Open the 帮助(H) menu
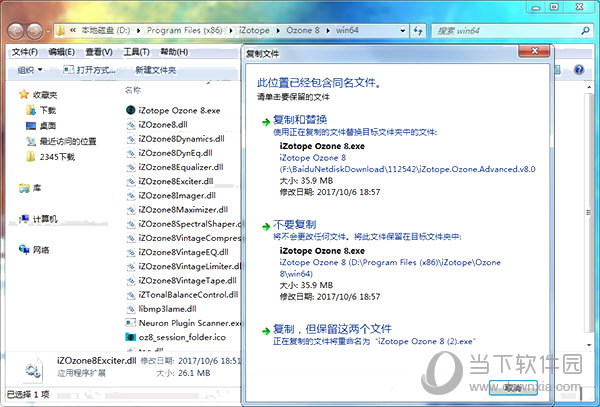Screen dimensions: 600x407 click(x=174, y=52)
